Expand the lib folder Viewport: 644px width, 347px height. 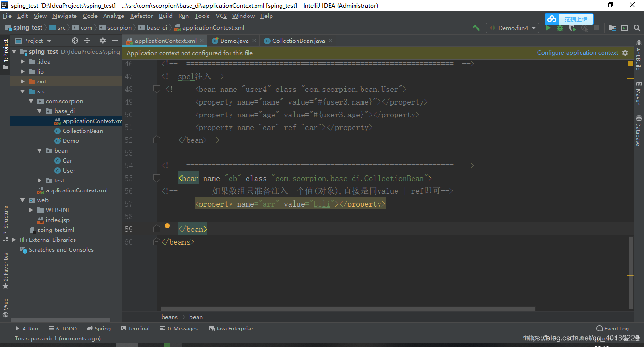pos(22,72)
